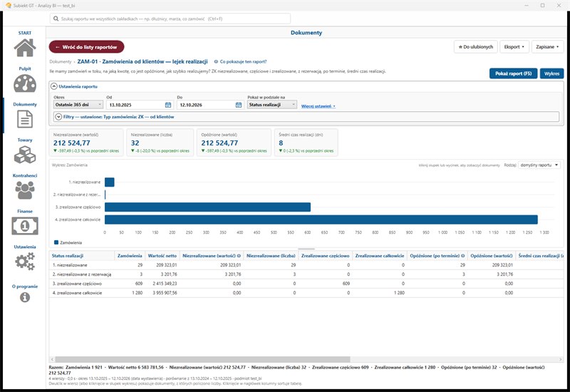This screenshot has height=392, width=570.
Task: Click the Dokumenty breadcrumb link
Action: pos(61,62)
